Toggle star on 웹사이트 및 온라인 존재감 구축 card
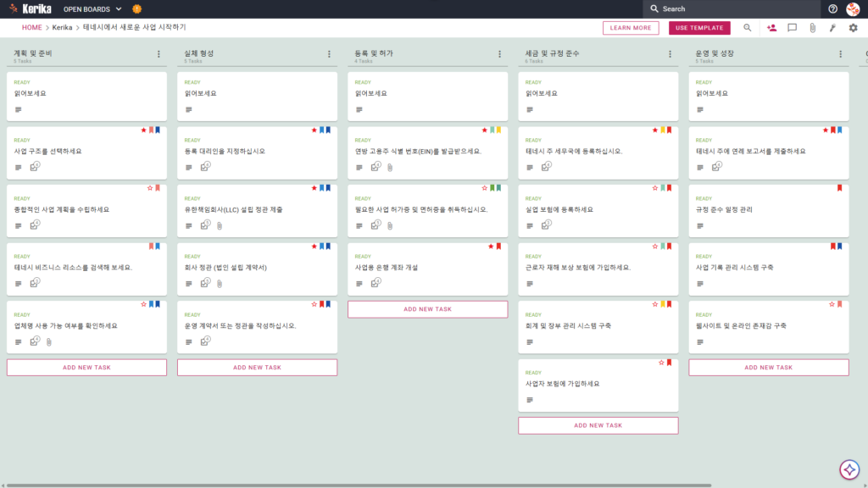 [x=832, y=304]
